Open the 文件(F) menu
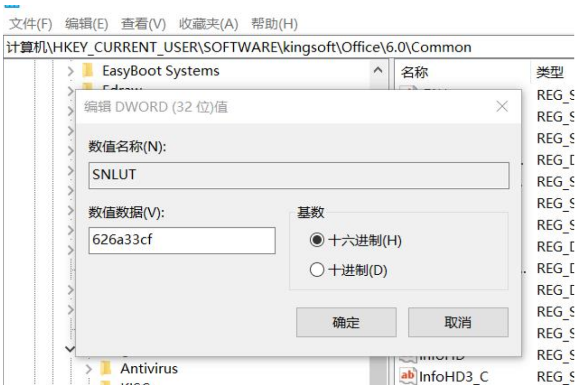This screenshot has height=392, width=582. 31,24
